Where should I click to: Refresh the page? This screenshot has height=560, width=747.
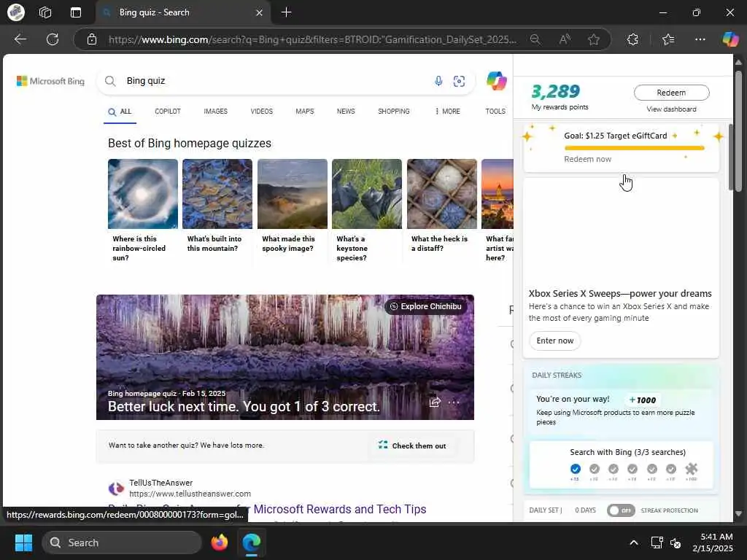point(53,39)
